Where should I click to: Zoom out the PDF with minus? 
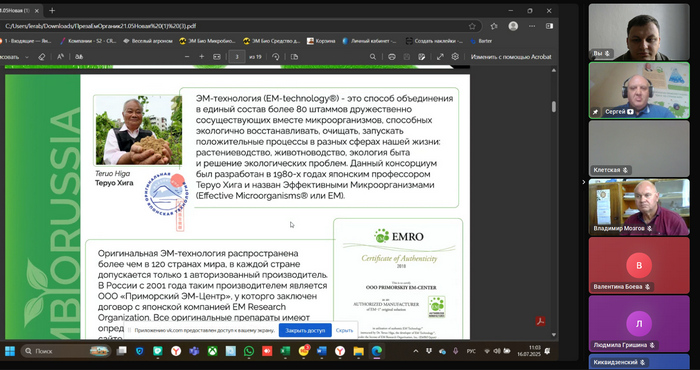click(x=187, y=57)
